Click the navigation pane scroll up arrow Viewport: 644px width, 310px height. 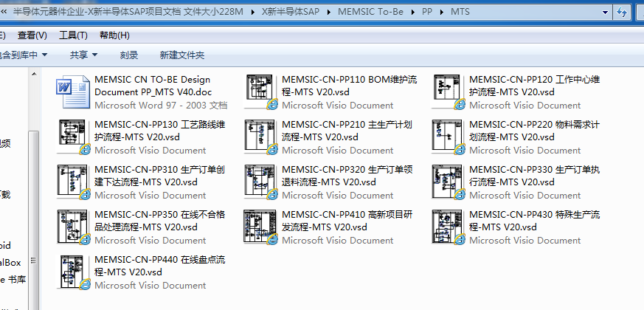coord(34,75)
